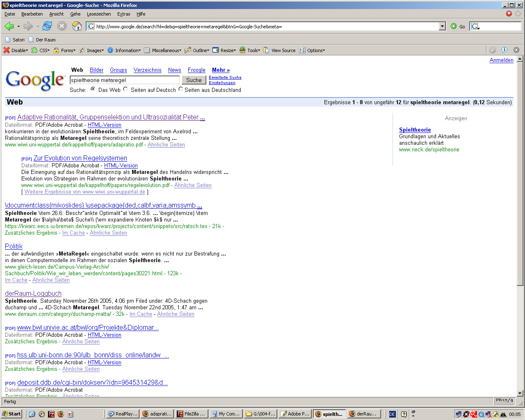Viewport: 525px width, 420px height.
Task: Click the Suche search button
Action: click(194, 80)
